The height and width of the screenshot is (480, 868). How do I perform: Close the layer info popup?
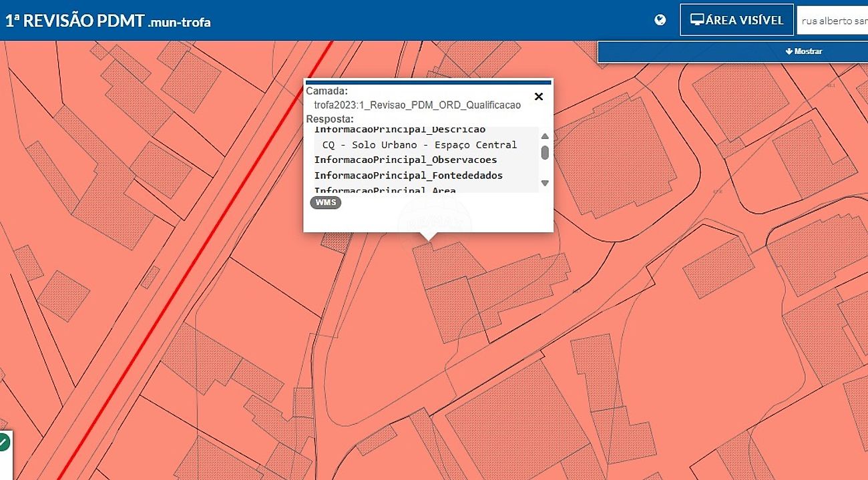point(539,97)
